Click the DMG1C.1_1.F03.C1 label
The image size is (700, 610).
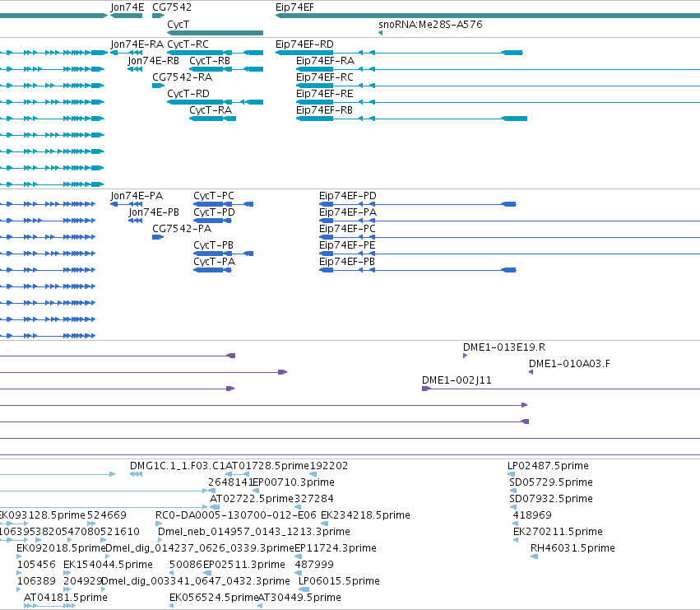pyautogui.click(x=178, y=466)
